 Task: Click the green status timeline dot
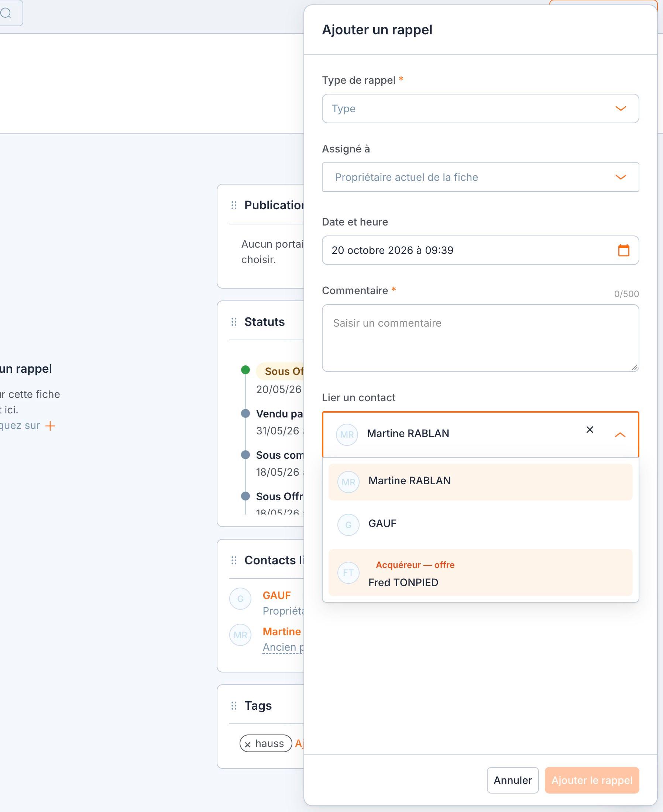coord(245,369)
